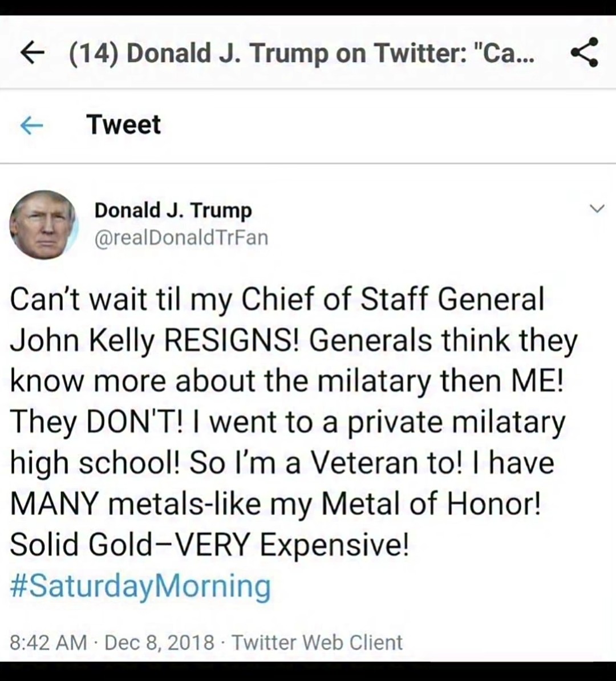Open the @realDonaldTrFan handle
Viewport: 616px width, 681px height.
click(181, 237)
